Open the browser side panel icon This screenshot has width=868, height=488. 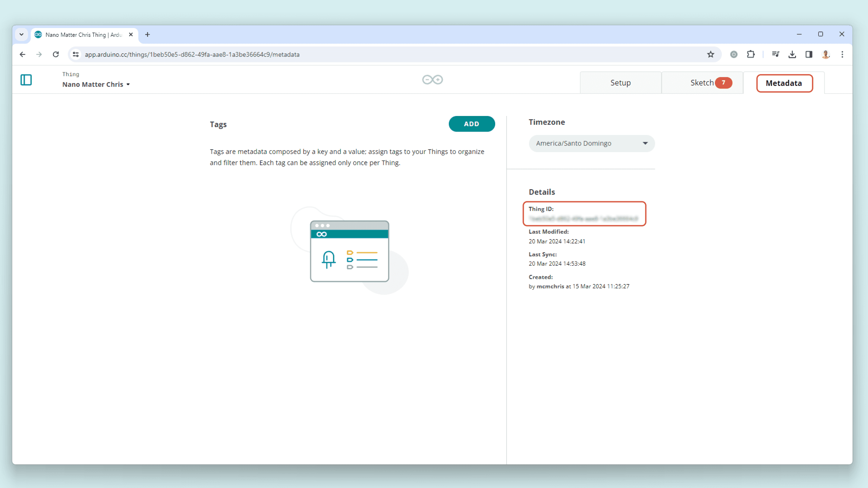pos(809,55)
